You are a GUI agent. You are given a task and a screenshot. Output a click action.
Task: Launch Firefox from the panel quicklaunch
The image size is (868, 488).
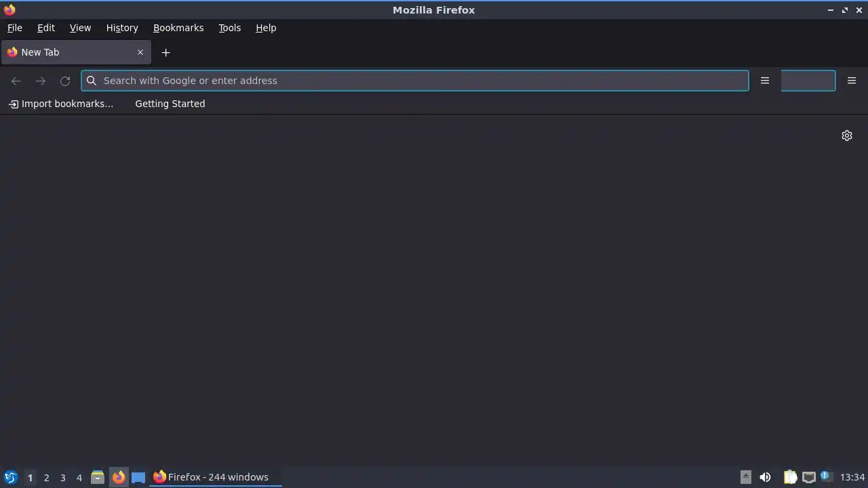(119, 477)
